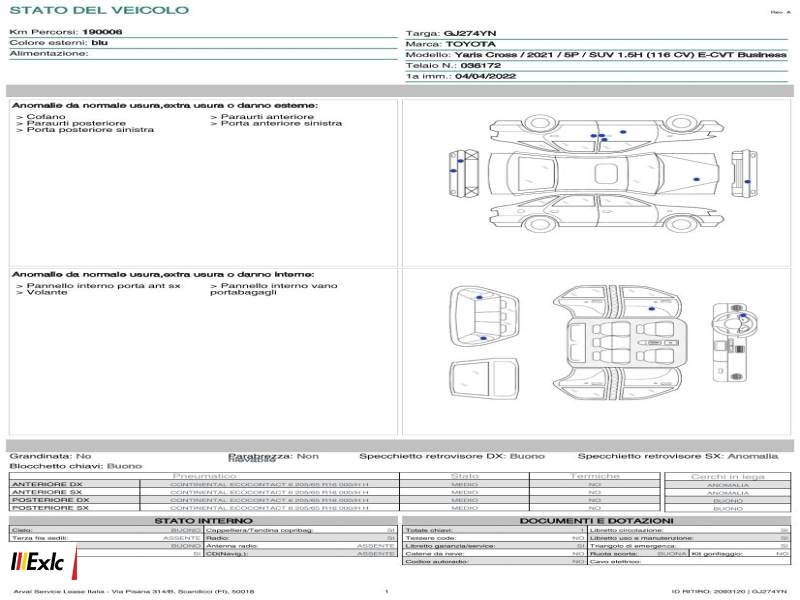Click the 'Paraurti anteriore' entry
The width and height of the screenshot is (800, 600).
pos(262,117)
